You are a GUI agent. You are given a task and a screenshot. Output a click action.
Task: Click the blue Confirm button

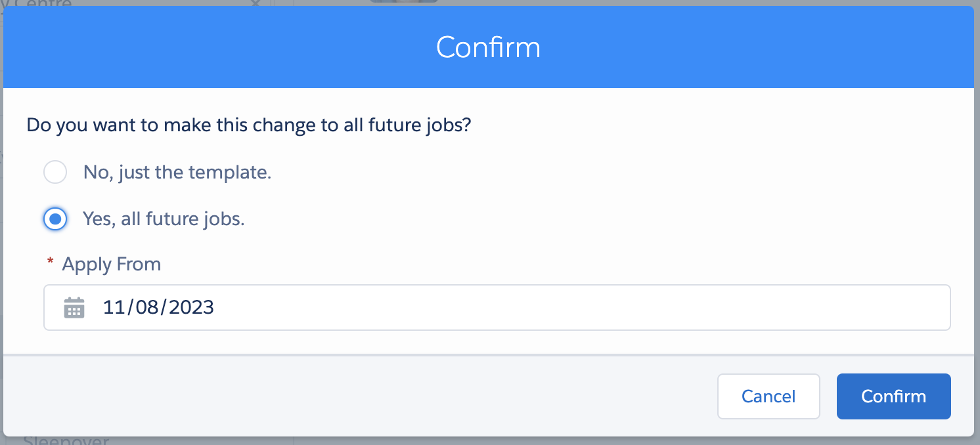(x=893, y=396)
